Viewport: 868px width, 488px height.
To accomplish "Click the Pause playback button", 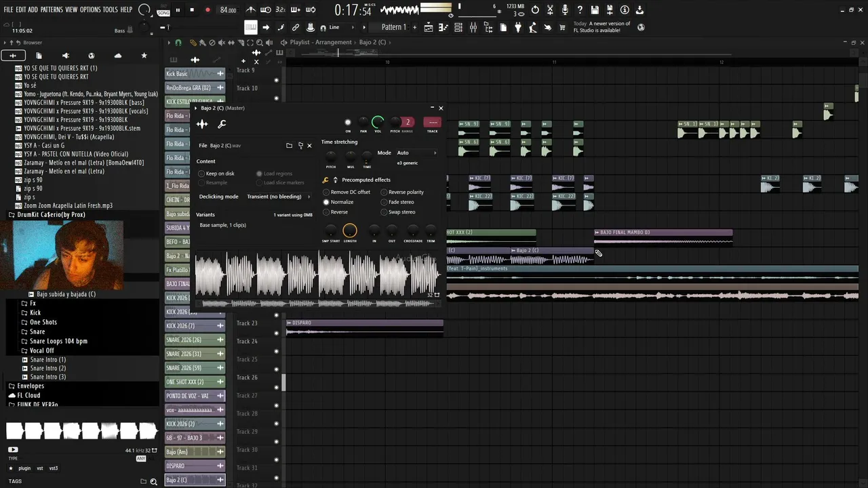I will tap(178, 10).
